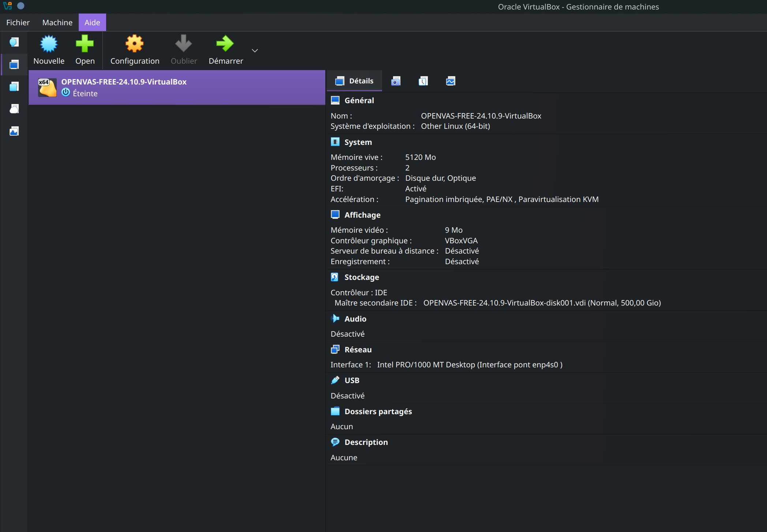Open the Activities graph sidebar icon
This screenshot has height=532, width=767.
[14, 131]
